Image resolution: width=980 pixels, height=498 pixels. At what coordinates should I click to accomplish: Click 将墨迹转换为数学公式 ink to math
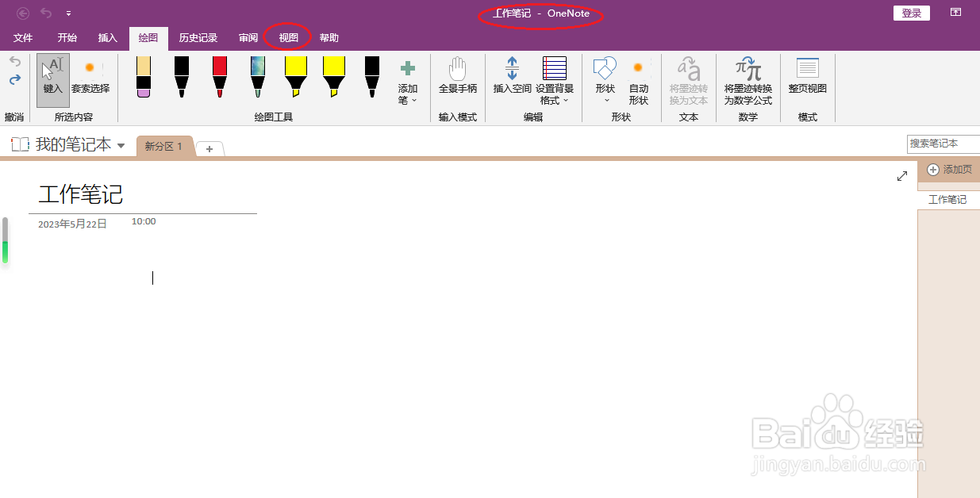[x=748, y=80]
